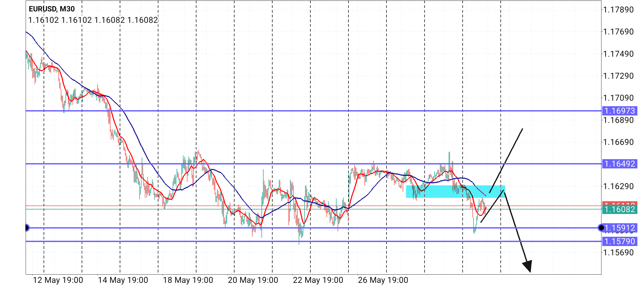The height and width of the screenshot is (286, 644).
Task: Click the 22 May 19:00 time label
Action: [x=318, y=280]
